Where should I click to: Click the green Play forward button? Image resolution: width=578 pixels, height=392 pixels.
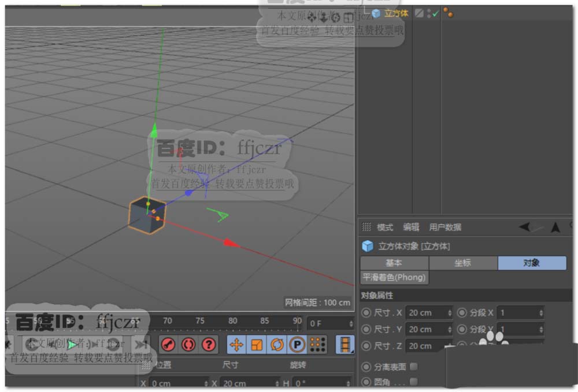pos(72,345)
